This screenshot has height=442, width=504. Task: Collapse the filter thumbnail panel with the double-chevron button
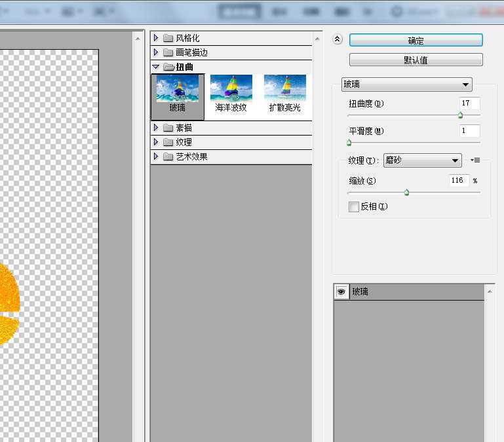click(338, 39)
